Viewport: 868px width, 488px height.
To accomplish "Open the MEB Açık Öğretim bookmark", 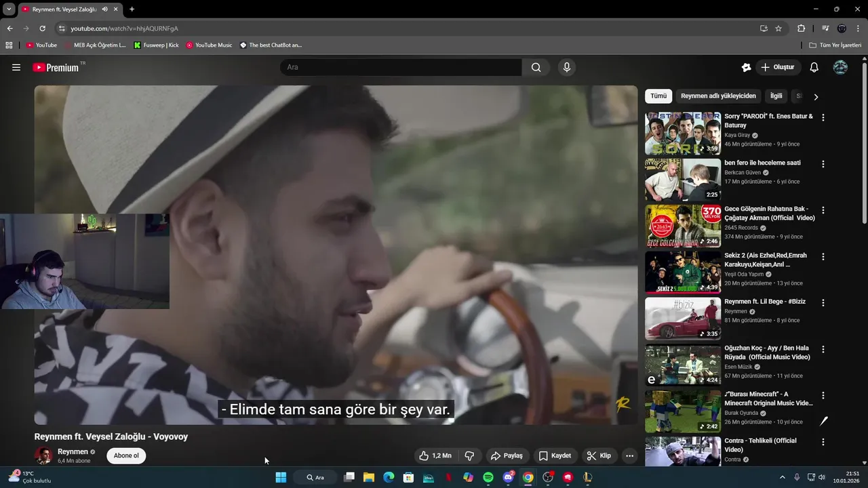I will click(96, 45).
